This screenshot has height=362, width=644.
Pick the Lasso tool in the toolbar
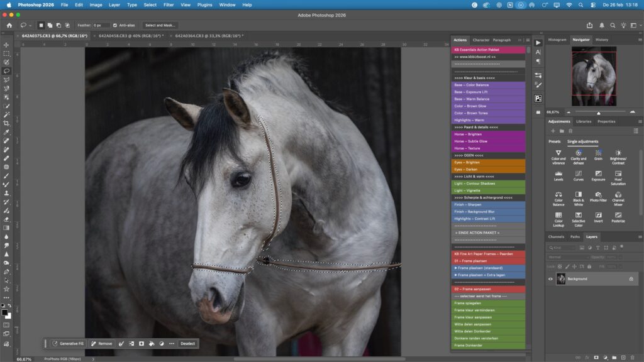click(x=6, y=71)
